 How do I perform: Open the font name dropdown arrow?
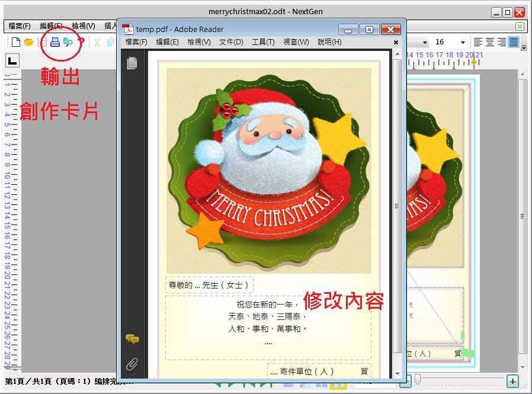click(x=425, y=43)
